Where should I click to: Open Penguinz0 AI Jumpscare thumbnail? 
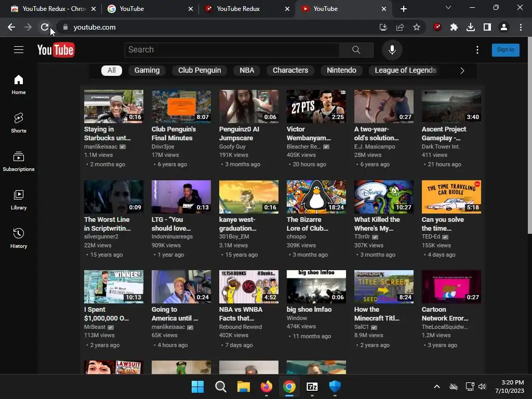[x=249, y=107]
